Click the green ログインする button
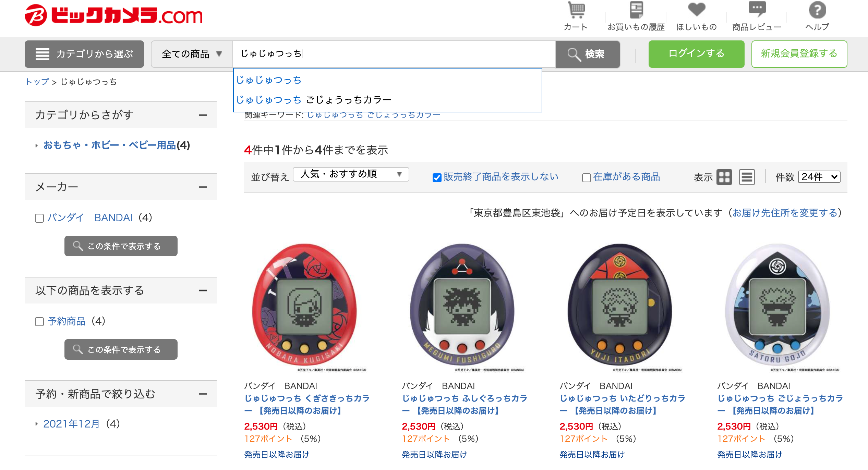The height and width of the screenshot is (470, 868). coord(696,54)
